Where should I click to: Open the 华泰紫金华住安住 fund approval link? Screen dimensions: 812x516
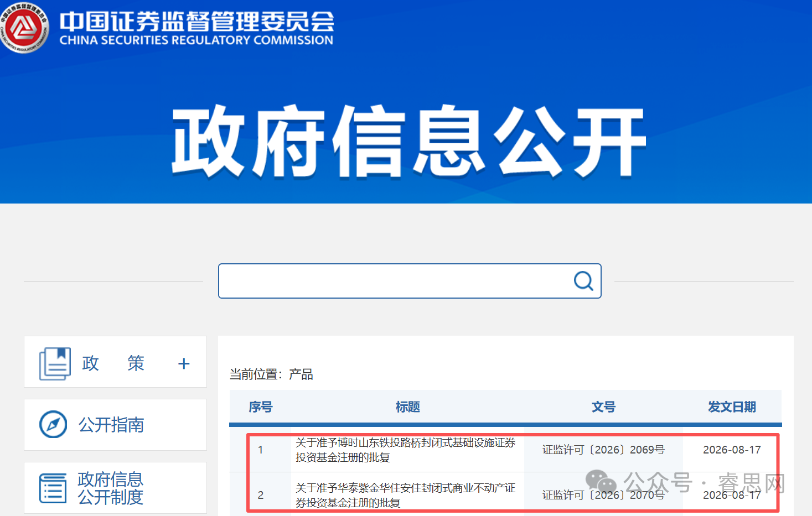coord(405,495)
